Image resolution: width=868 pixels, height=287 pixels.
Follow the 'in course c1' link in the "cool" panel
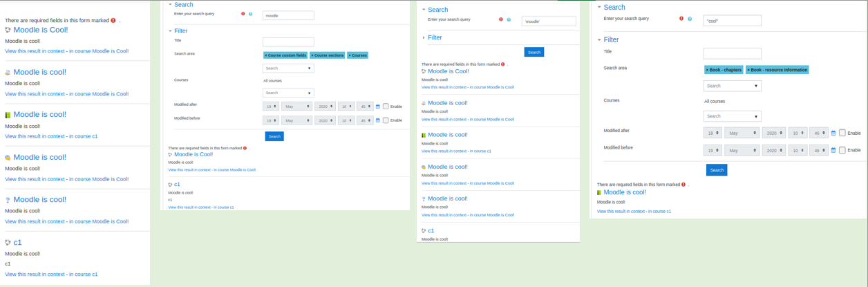point(659,211)
